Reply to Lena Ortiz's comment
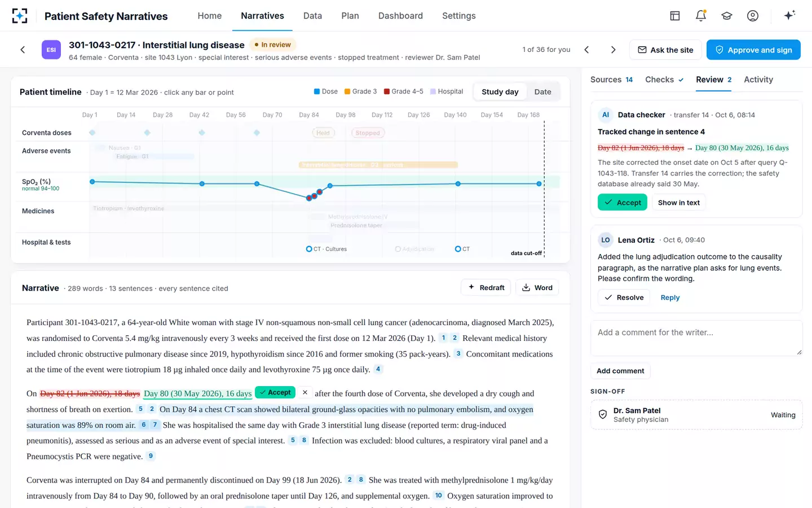812x508 pixels. click(670, 297)
